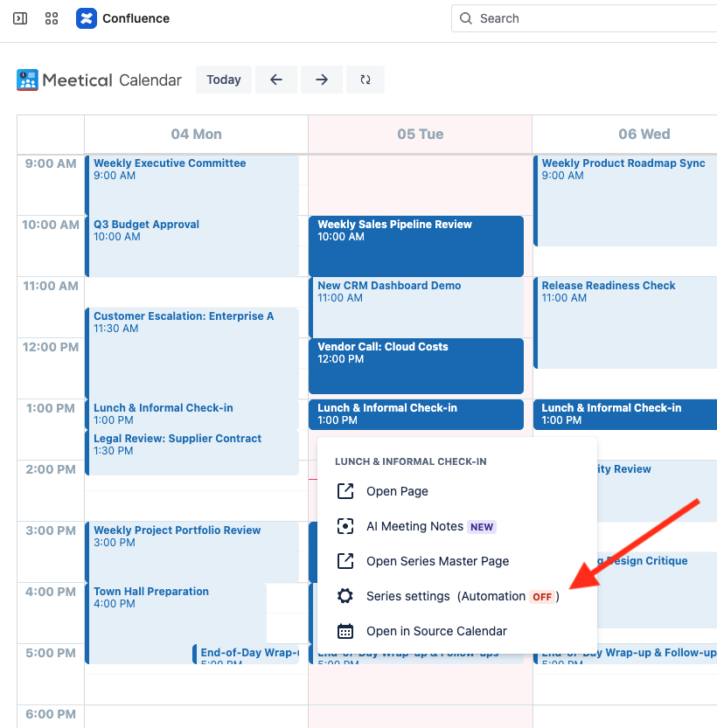Image resolution: width=717 pixels, height=728 pixels.
Task: Click the 6:00 PM time label
Action: [51, 714]
